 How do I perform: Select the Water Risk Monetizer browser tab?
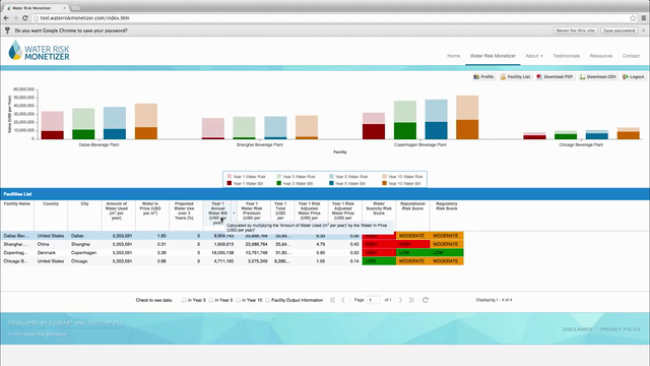pos(35,8)
